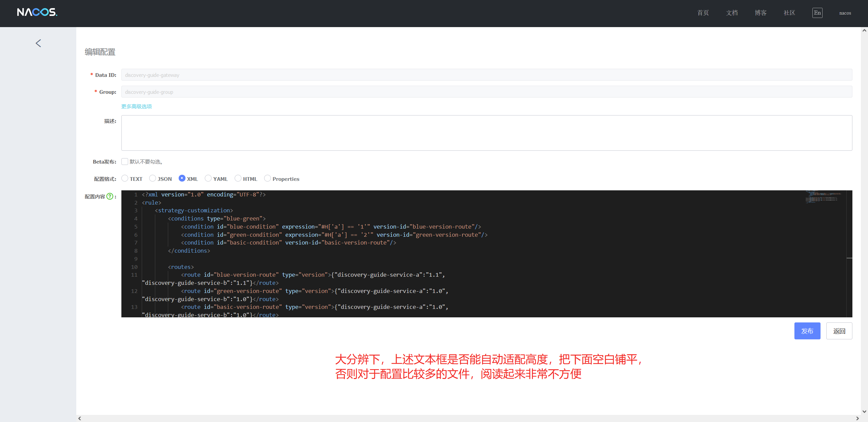Click the Nacos logo
This screenshot has width=868, height=422.
tap(37, 13)
